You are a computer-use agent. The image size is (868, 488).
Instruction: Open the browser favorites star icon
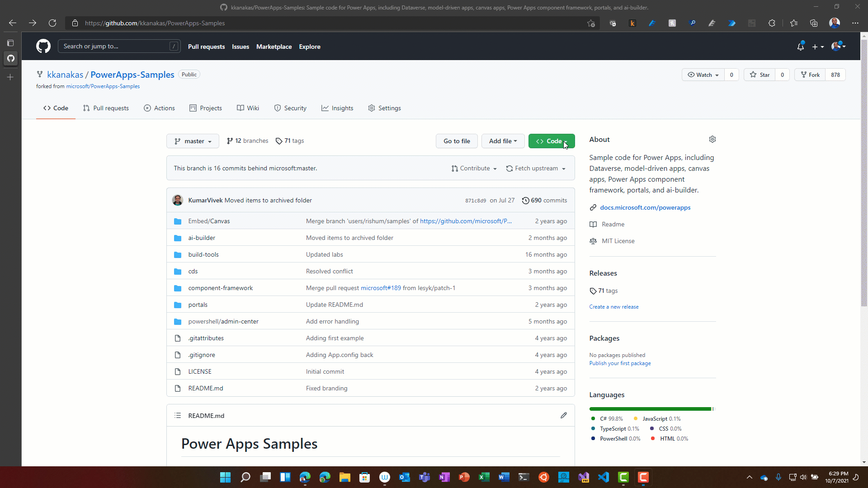793,23
